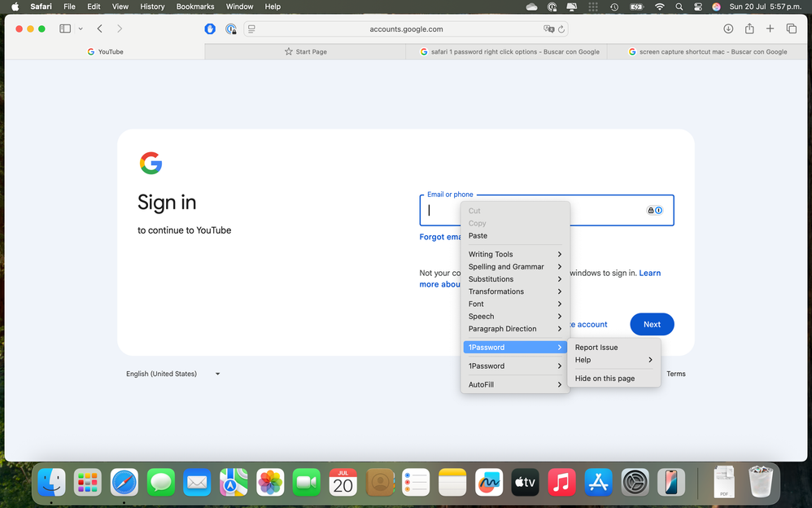The width and height of the screenshot is (812, 508).
Task: Click the Share icon in Safari toolbar
Action: (x=749, y=29)
